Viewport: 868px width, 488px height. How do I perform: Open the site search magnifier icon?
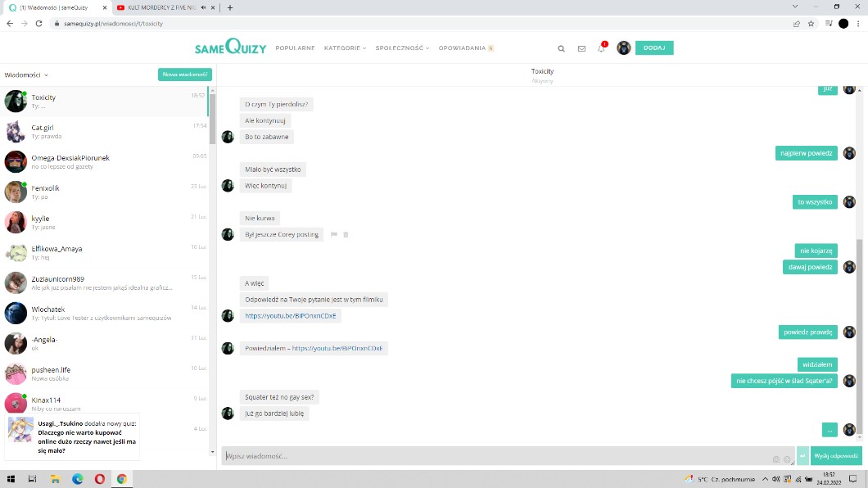tap(561, 48)
